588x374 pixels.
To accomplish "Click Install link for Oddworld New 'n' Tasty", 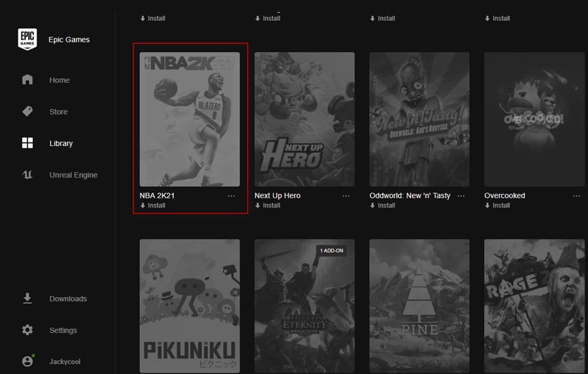I will click(386, 206).
